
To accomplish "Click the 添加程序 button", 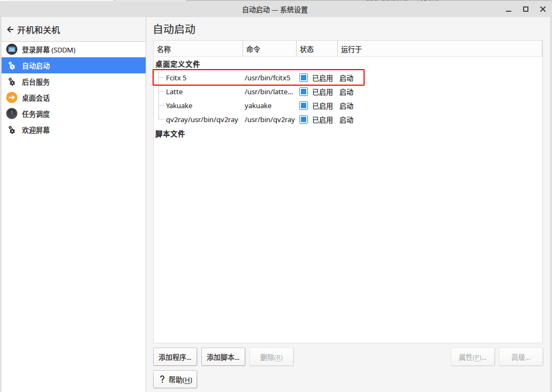I will pyautogui.click(x=175, y=357).
